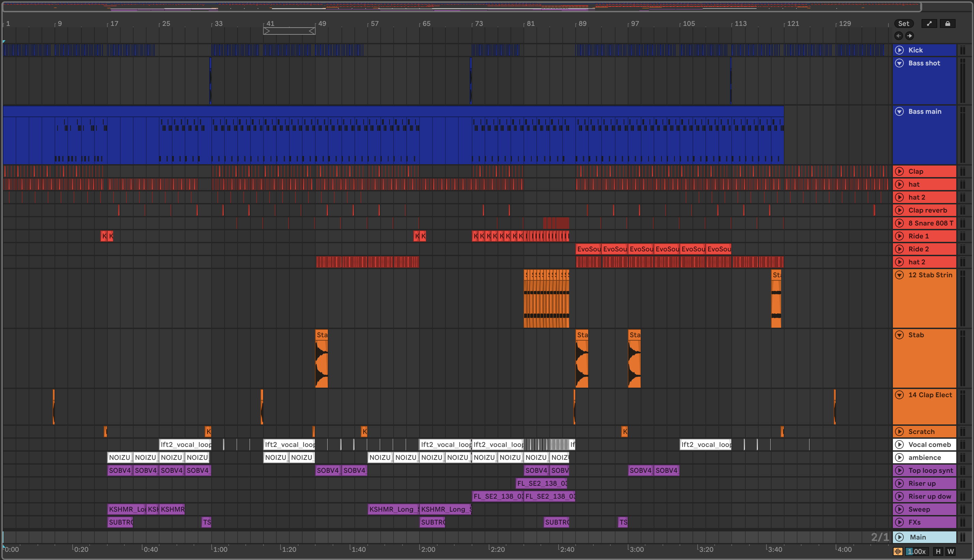
Task: Unfold the hat track
Action: (x=899, y=184)
